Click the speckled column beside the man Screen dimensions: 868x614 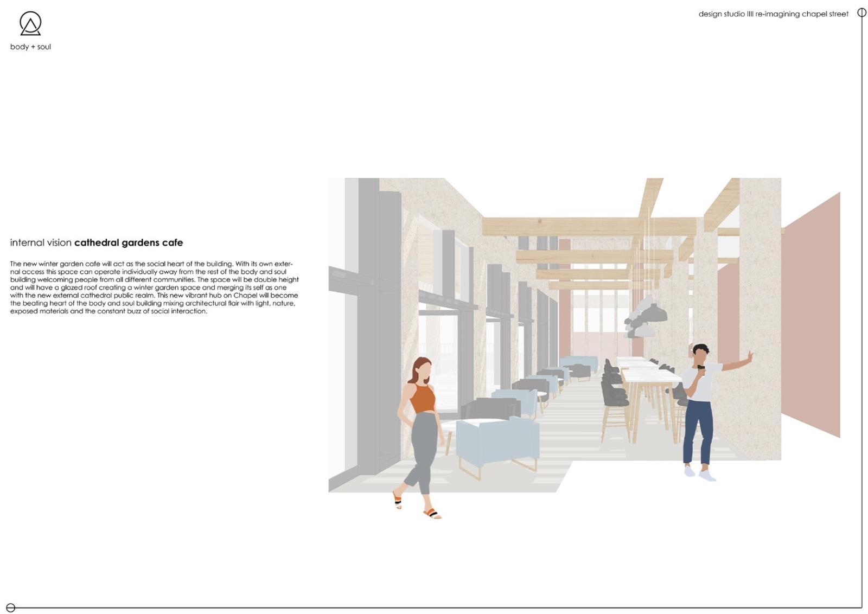[x=759, y=304]
